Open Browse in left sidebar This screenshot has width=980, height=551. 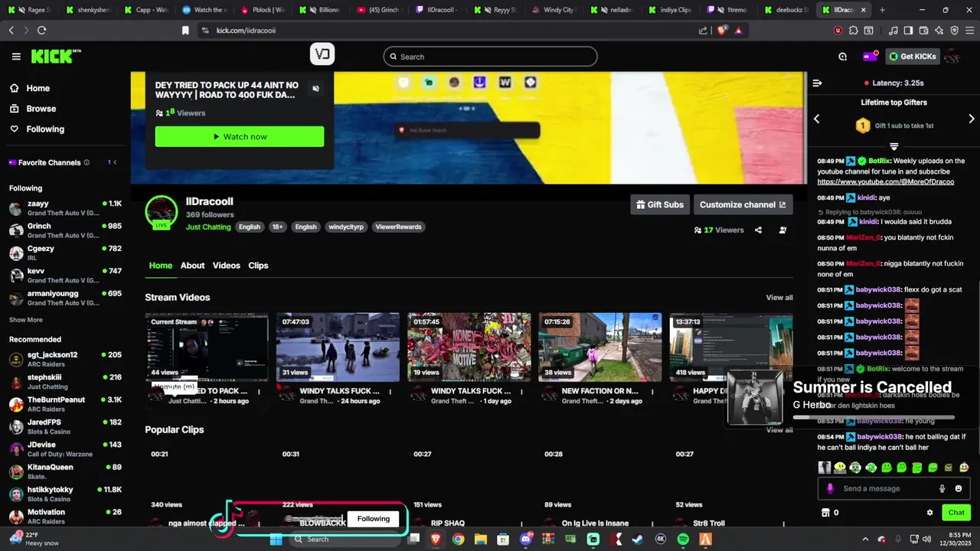pos(33,109)
